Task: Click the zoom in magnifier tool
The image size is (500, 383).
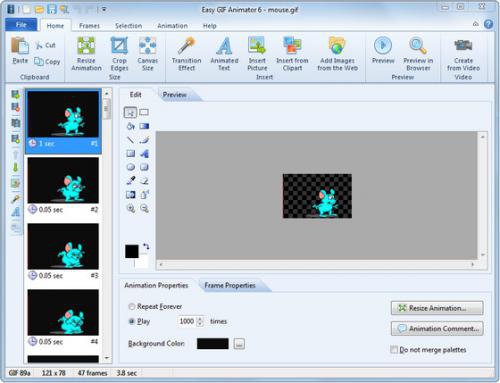Action: pos(130,209)
